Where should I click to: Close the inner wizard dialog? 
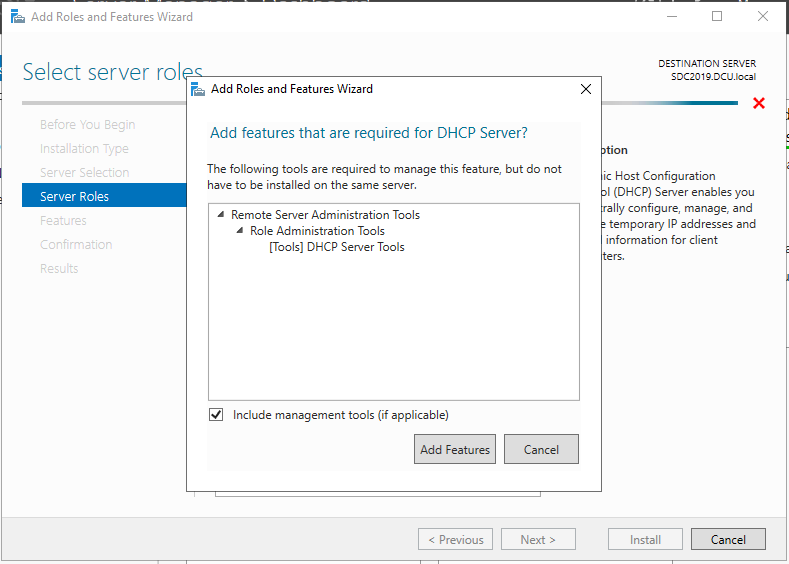click(x=586, y=89)
